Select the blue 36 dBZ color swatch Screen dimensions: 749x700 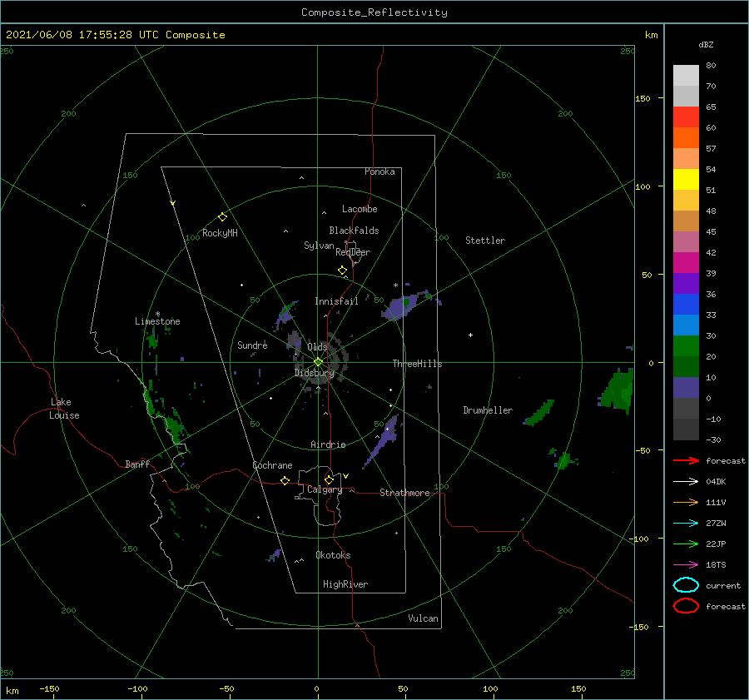[686, 304]
